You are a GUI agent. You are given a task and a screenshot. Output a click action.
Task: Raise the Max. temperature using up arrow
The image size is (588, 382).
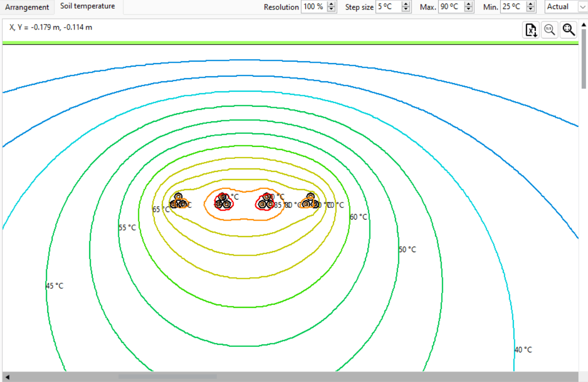point(469,5)
